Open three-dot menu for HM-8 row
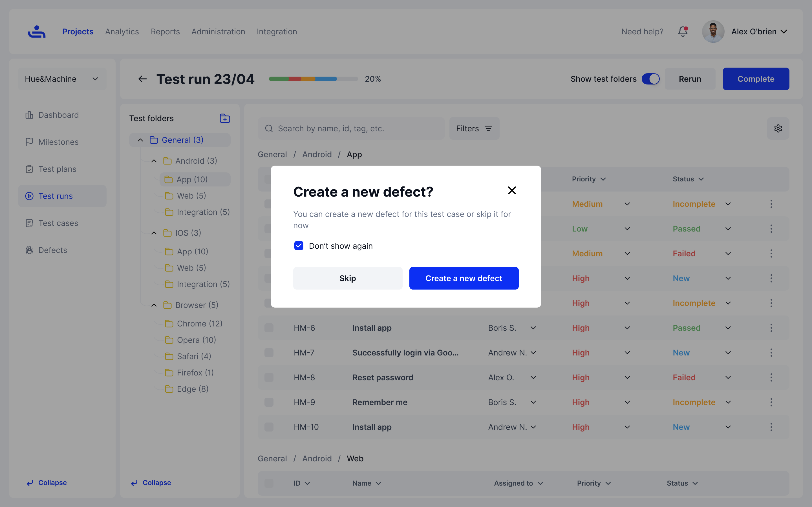 (771, 377)
